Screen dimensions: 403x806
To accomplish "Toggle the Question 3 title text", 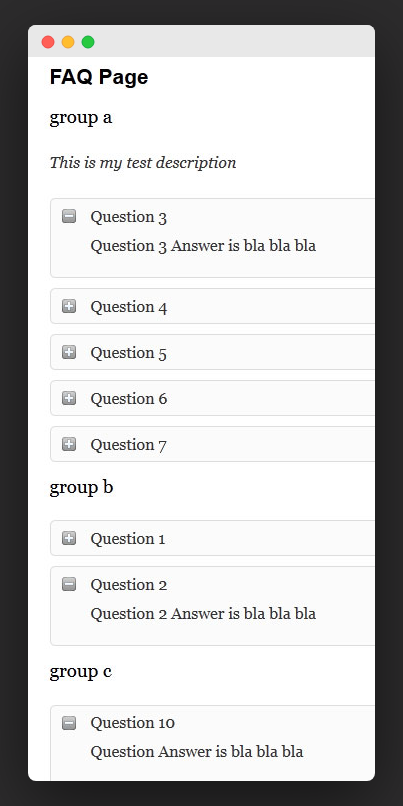I will pos(129,217).
